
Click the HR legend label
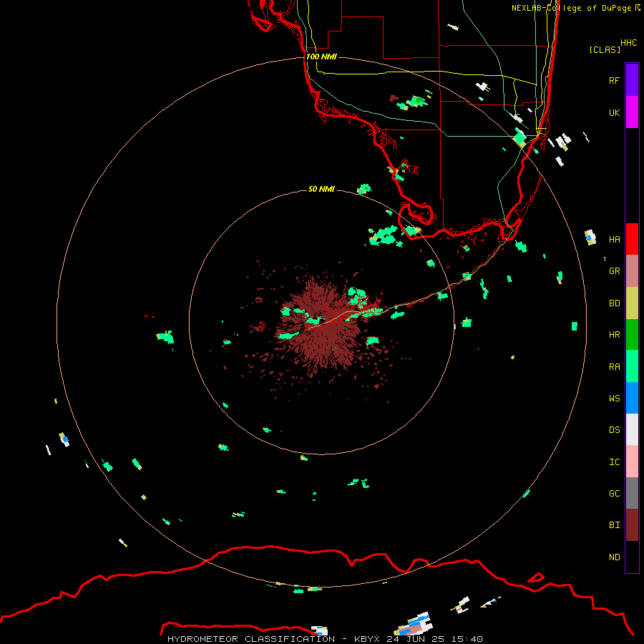(614, 335)
